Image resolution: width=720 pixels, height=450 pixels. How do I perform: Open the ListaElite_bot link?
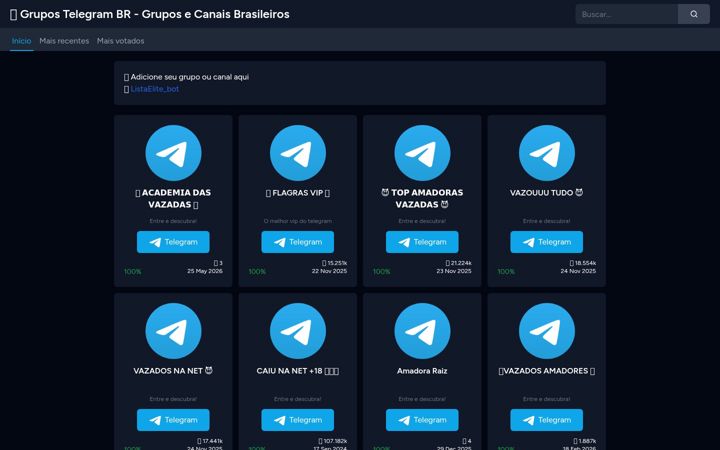tap(155, 89)
